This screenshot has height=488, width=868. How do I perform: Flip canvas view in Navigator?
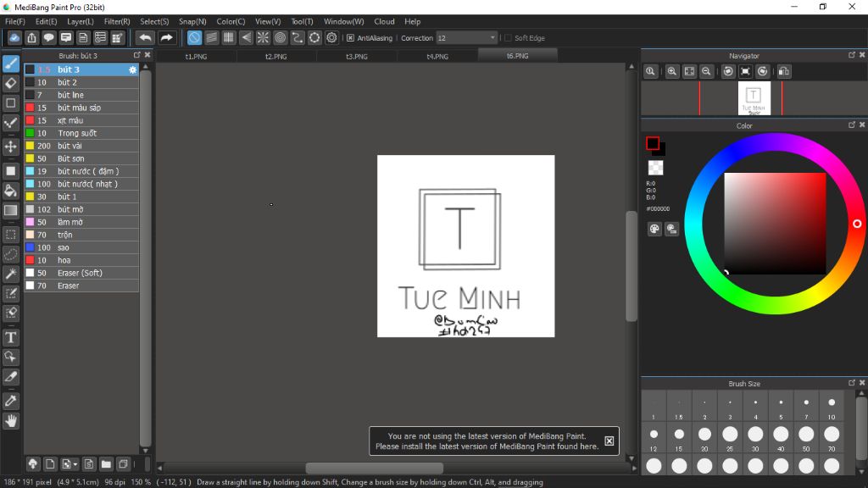[x=784, y=71]
